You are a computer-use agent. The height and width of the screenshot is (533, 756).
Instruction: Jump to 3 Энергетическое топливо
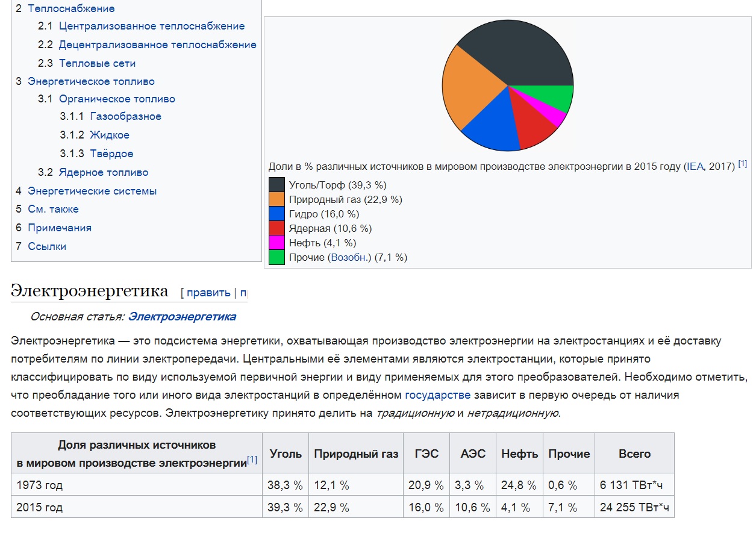click(85, 81)
